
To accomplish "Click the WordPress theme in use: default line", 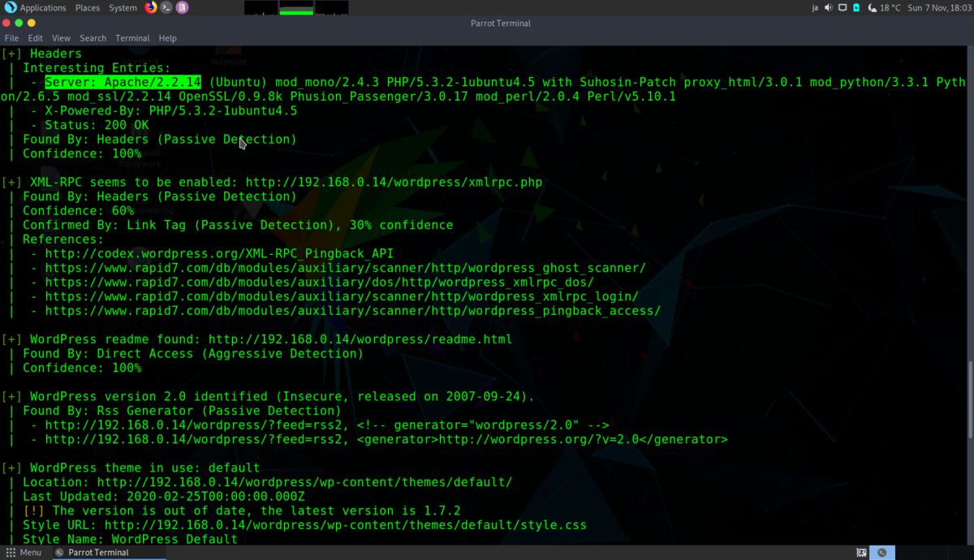I will coord(144,468).
